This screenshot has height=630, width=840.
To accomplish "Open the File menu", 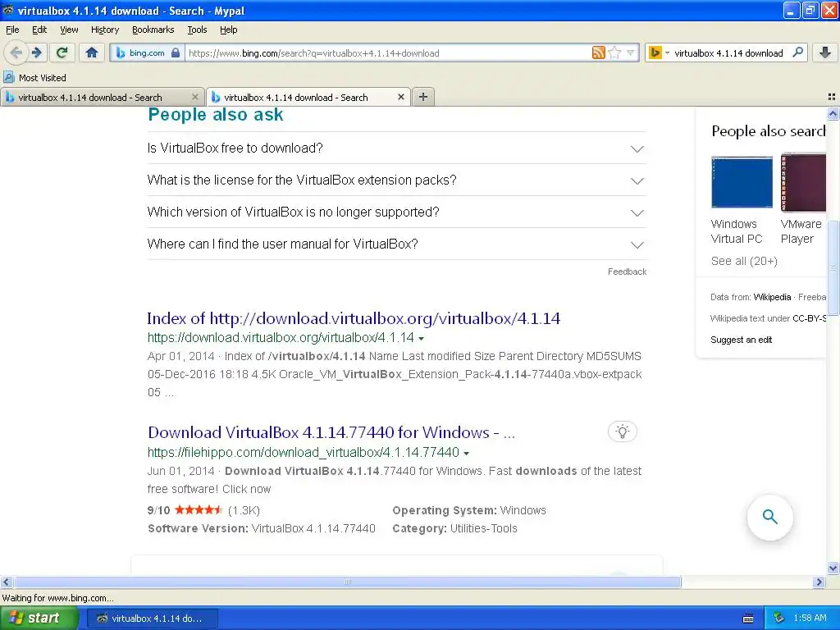I will pyautogui.click(x=12, y=30).
